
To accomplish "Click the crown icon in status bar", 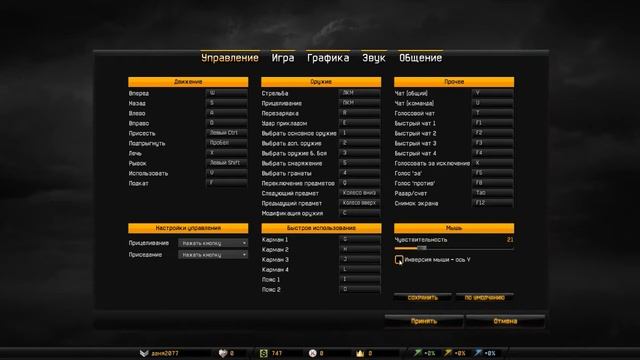I will pyautogui.click(x=360, y=353).
